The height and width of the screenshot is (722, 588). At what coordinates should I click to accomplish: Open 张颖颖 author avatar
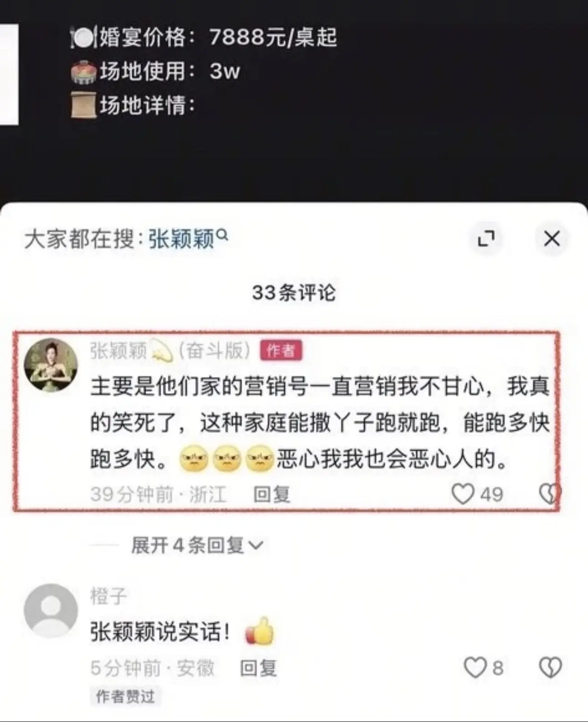pos(50,365)
